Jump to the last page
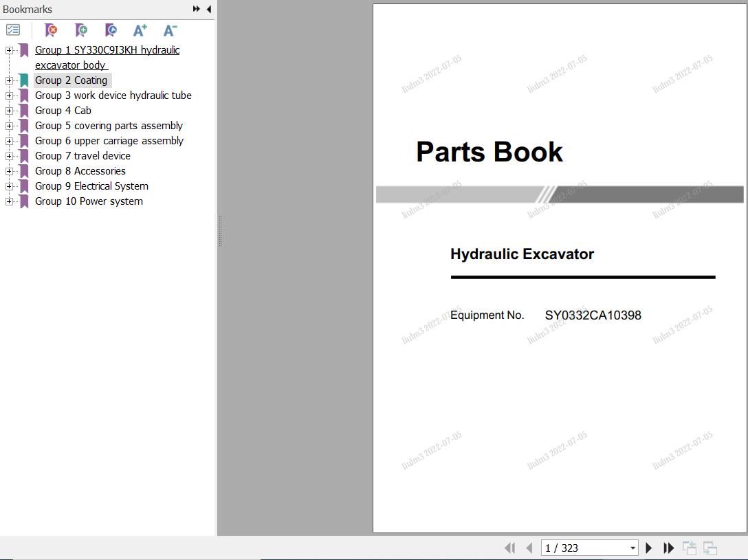Image resolution: width=748 pixels, height=560 pixels. [x=668, y=548]
